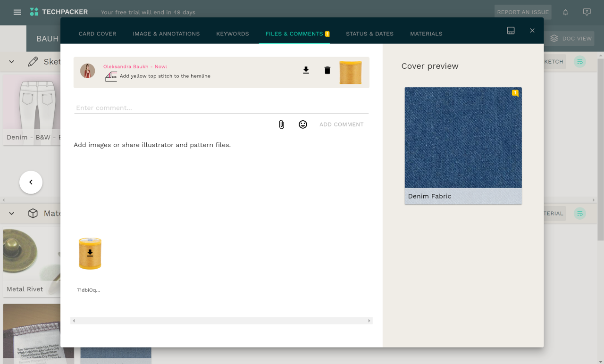Attach a file with the paperclip icon
Viewport: 604px width, 364px height.
pyautogui.click(x=282, y=124)
